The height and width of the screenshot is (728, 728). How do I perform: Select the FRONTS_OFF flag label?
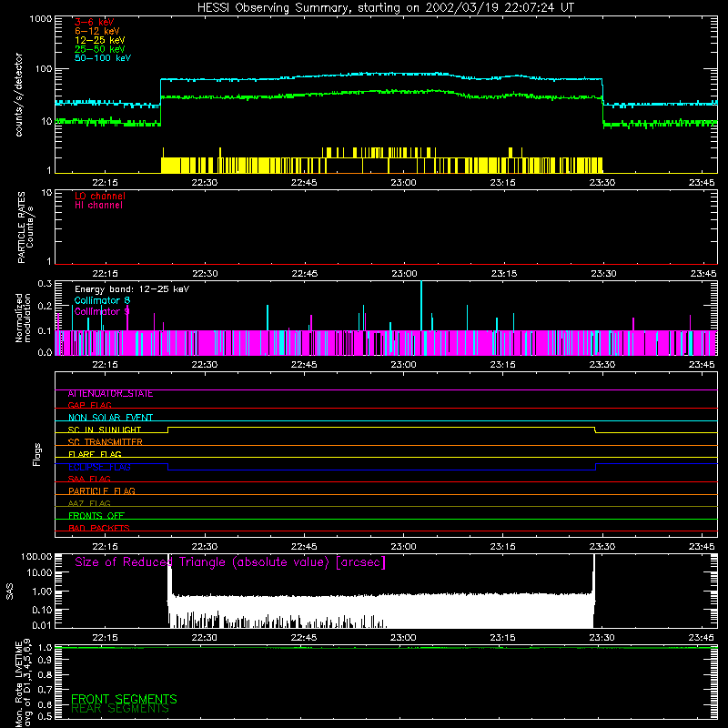pos(96,515)
